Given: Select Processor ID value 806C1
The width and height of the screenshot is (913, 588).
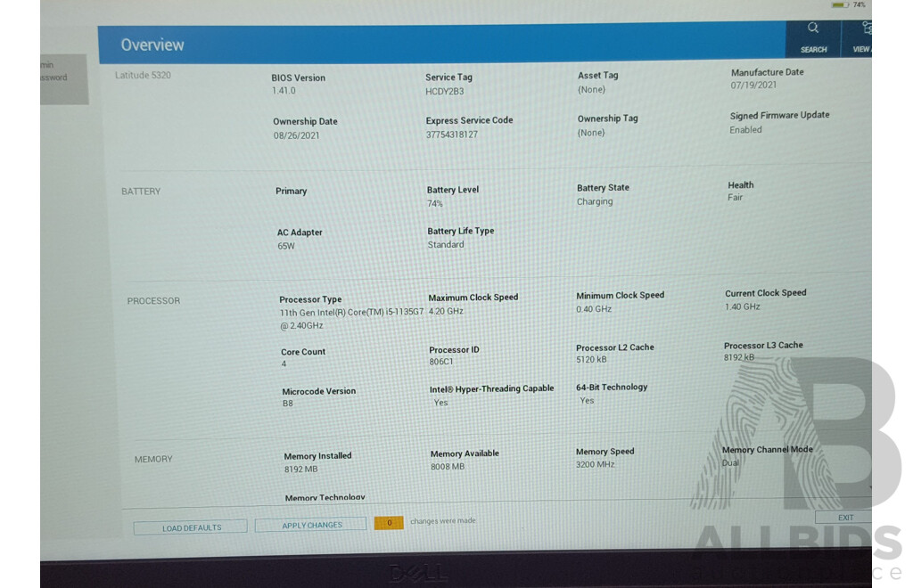Looking at the screenshot, I should (x=440, y=362).
